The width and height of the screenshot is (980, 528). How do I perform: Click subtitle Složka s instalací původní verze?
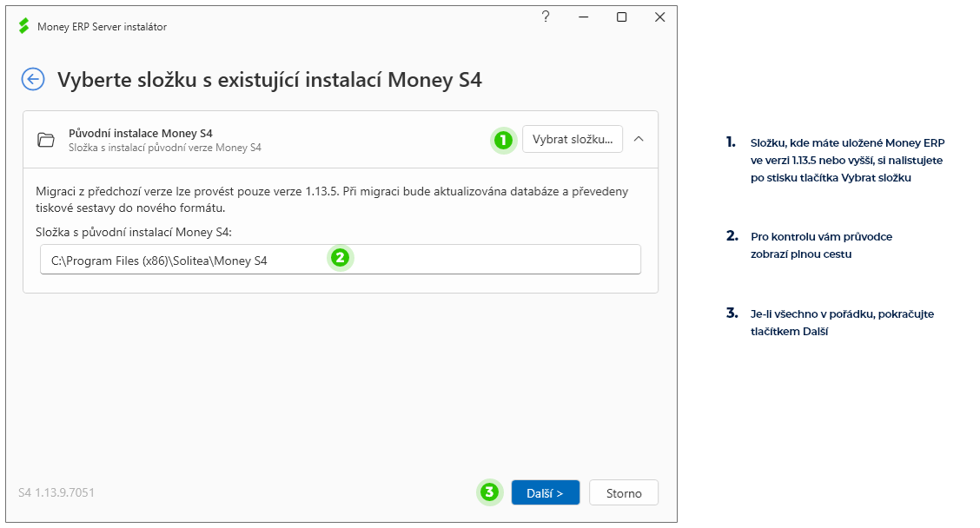point(165,148)
